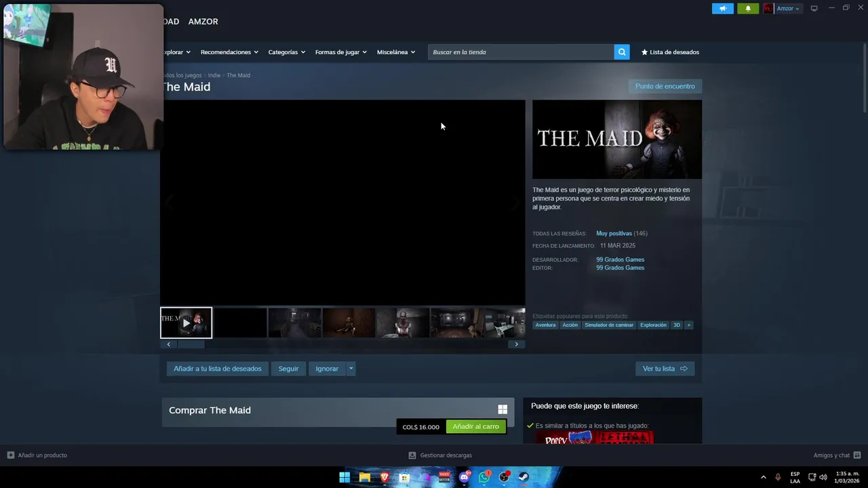Expand the Formas de jugar menu
This screenshot has width=868, height=488.
click(340, 52)
